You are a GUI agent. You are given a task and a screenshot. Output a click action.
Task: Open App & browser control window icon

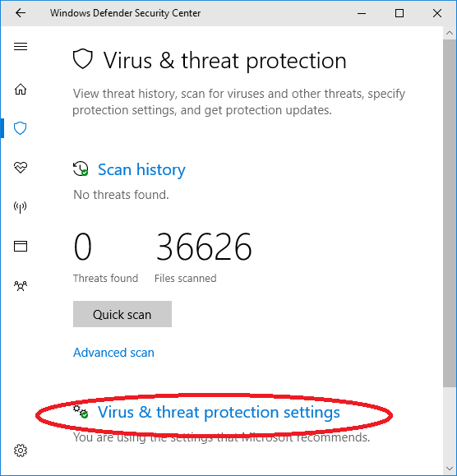(21, 246)
